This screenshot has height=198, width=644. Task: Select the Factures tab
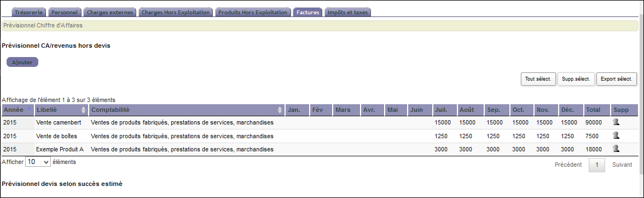coord(308,13)
